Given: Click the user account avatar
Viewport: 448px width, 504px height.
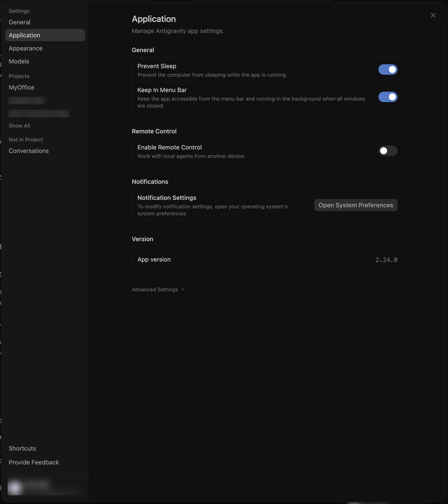Looking at the screenshot, I should click(x=15, y=487).
